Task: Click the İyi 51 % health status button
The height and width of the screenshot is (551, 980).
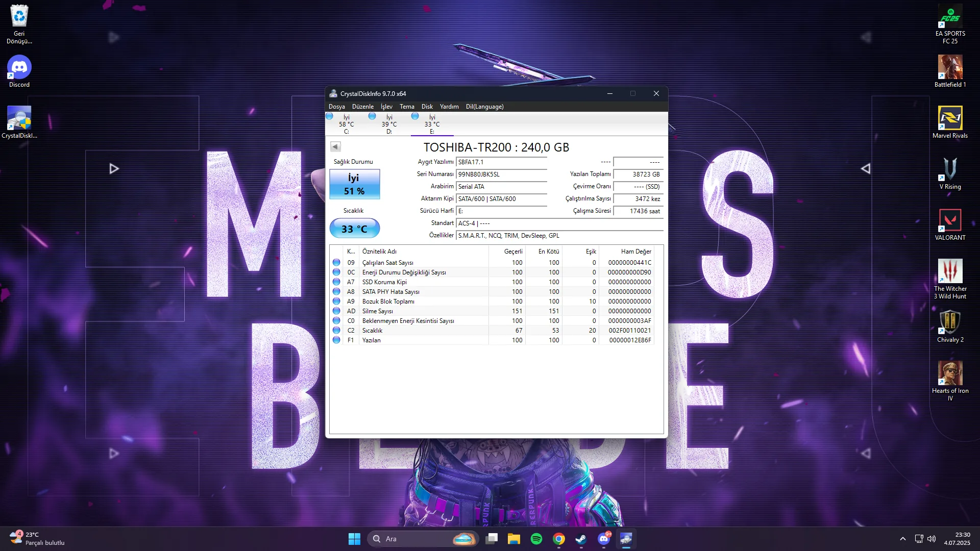Action: pyautogui.click(x=354, y=184)
